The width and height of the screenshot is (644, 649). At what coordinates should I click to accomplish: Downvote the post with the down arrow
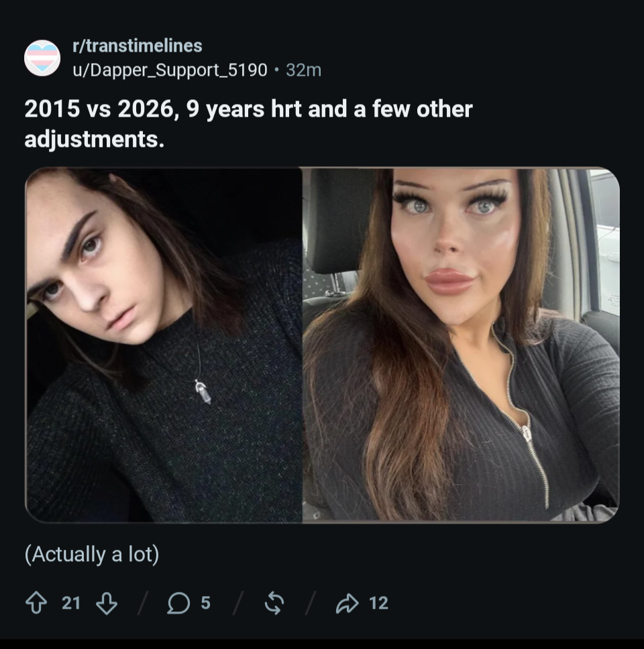107,603
